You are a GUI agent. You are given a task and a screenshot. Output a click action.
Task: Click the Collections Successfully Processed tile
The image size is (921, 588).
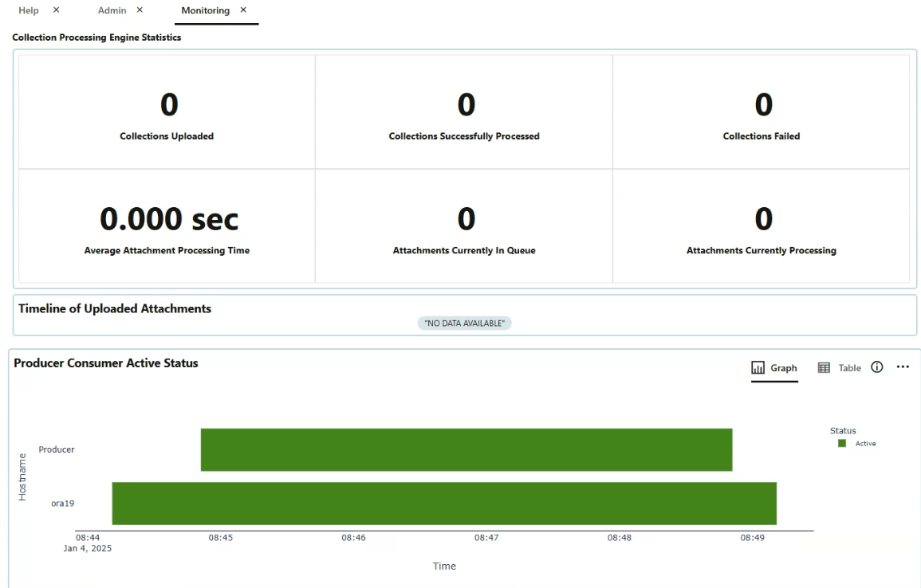pyautogui.click(x=464, y=112)
